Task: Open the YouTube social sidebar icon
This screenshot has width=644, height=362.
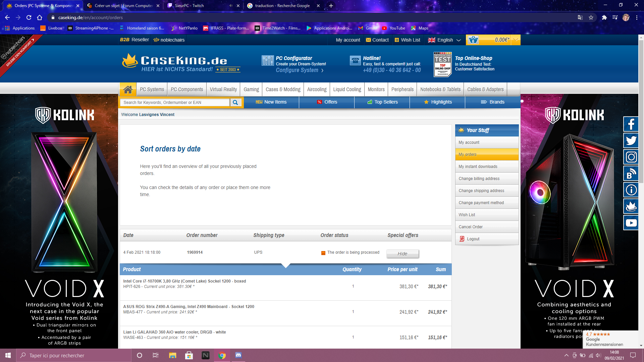Action: pos(631,223)
